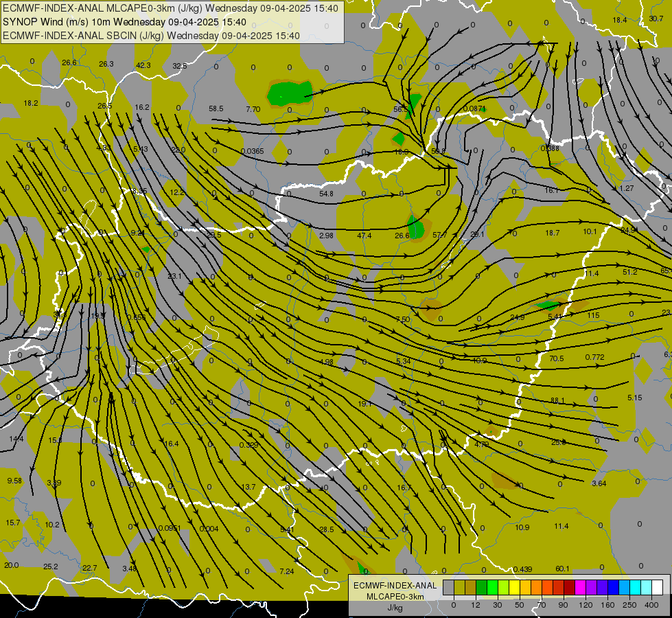
Task: Click the legend tick label 90
Action: click(564, 605)
